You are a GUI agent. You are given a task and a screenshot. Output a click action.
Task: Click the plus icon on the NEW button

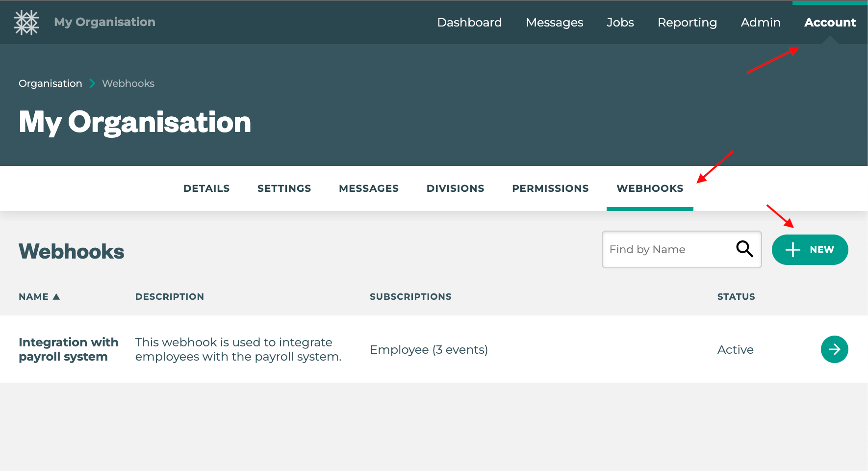point(792,249)
